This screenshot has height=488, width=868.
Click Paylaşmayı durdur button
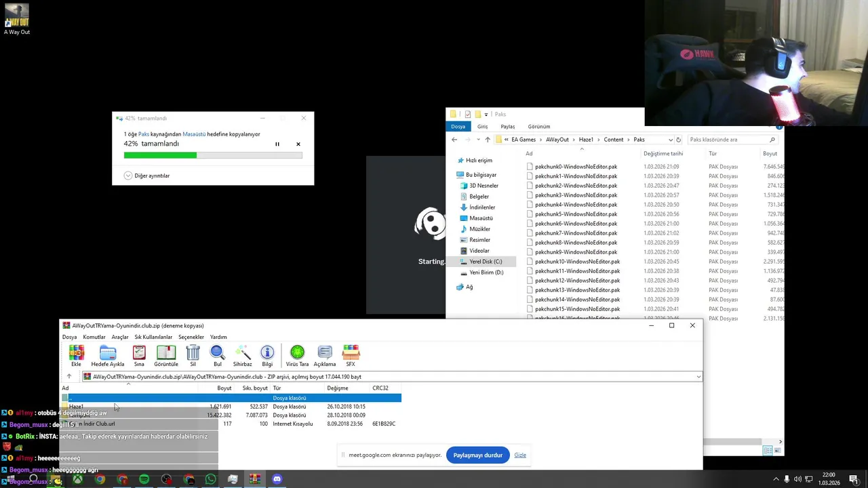477,455
